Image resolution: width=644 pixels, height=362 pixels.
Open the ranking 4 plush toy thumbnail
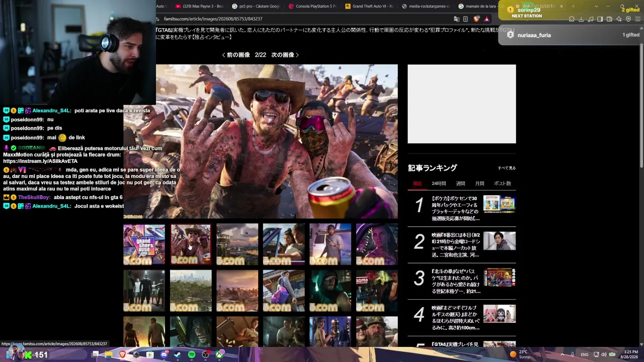tap(499, 314)
